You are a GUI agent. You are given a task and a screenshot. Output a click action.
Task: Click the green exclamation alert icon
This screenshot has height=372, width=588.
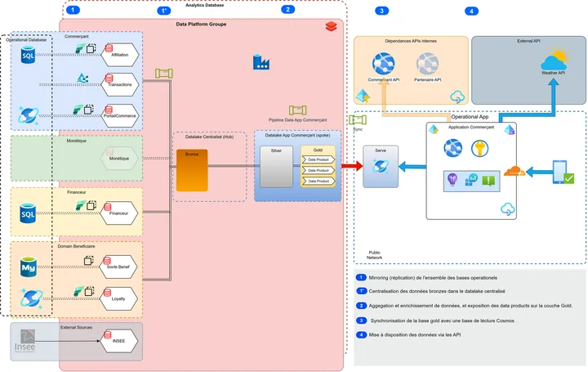click(x=488, y=181)
